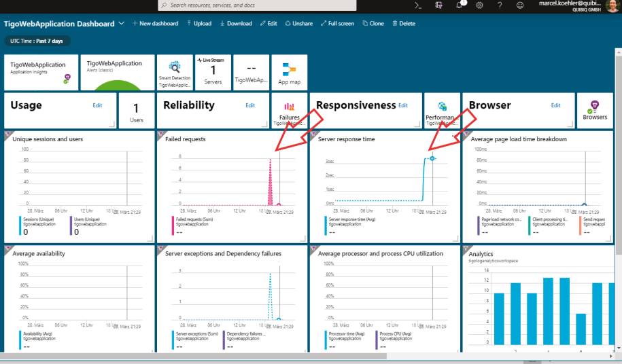Open Failures tile
Screen dimensions: 622x364
pos(289,111)
